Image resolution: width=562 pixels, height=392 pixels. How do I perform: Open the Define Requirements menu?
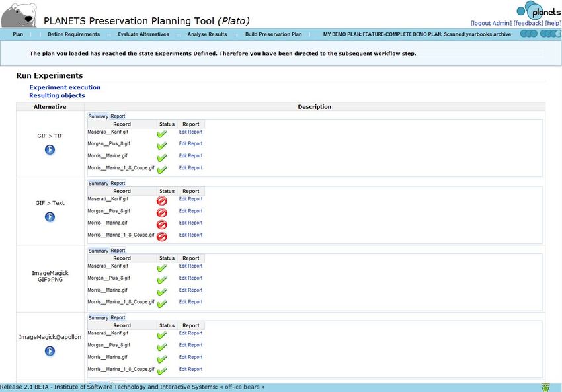coord(74,34)
